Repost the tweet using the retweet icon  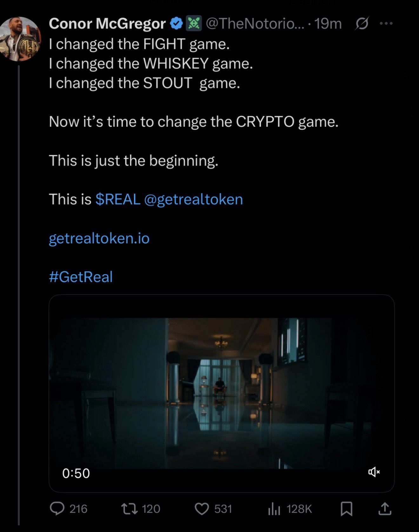pyautogui.click(x=130, y=509)
